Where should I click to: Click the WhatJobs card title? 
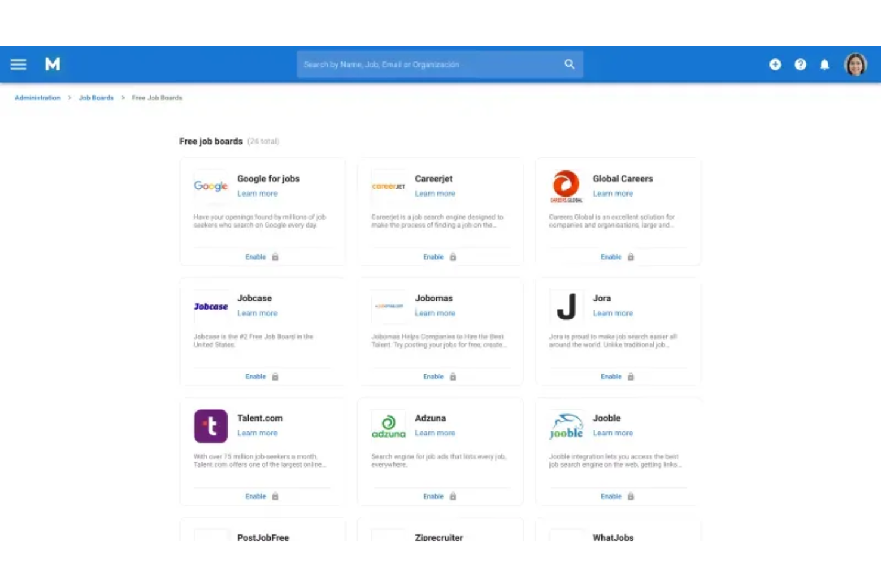click(x=613, y=537)
